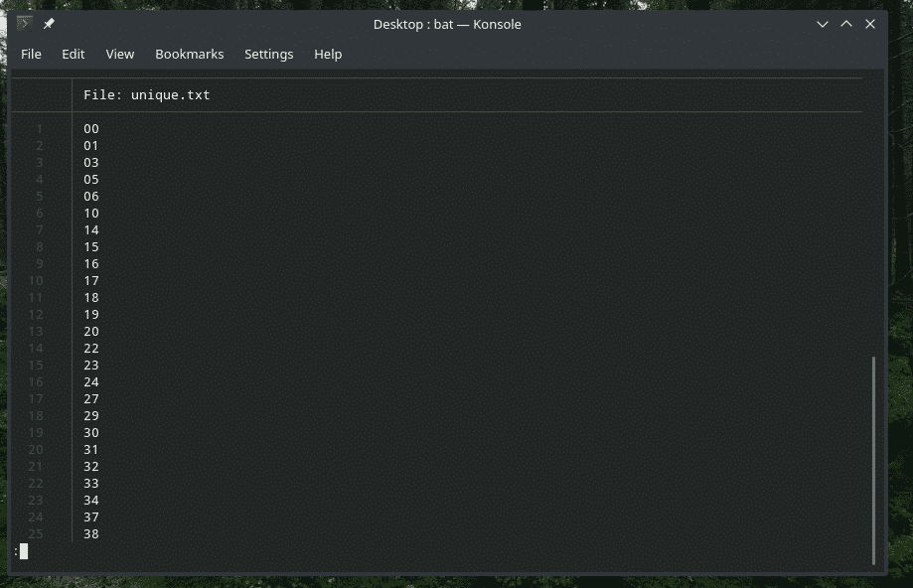Select the value '31' on line 20
This screenshot has width=913, height=588.
[x=91, y=449]
